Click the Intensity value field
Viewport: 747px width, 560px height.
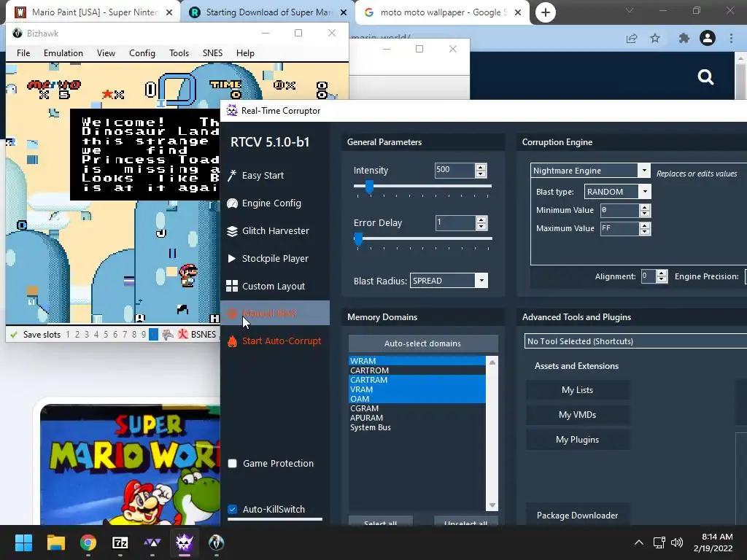(454, 170)
